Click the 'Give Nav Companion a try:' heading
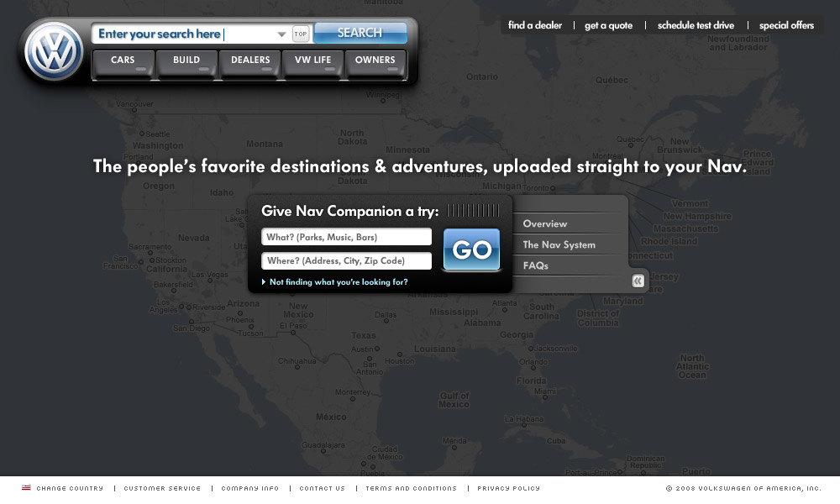 (x=349, y=211)
